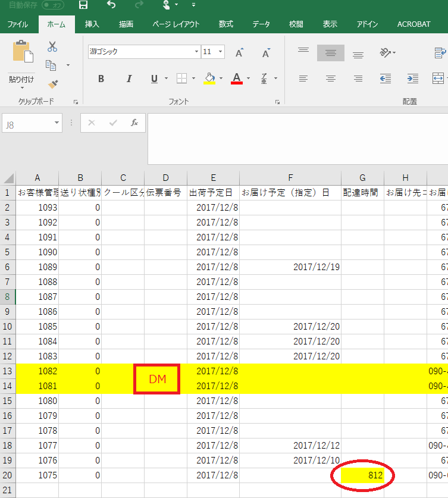The height and width of the screenshot is (498, 448).
Task: Decrease font size with smaller A icon
Action: (266, 53)
